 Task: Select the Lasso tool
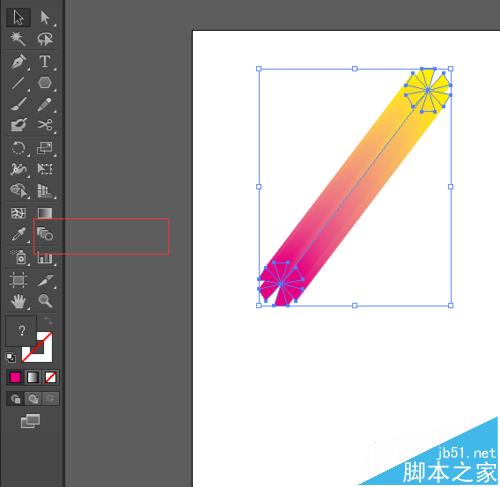coord(45,39)
